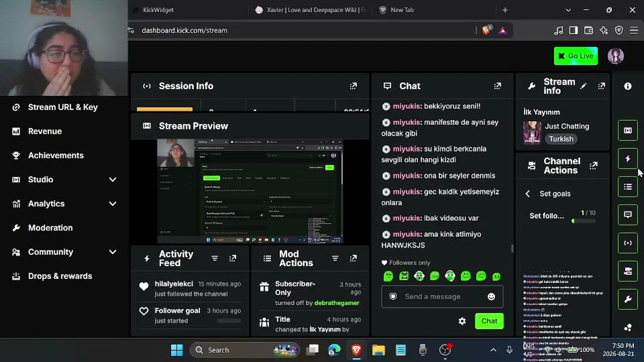Screen dimensions: 644x362
Task: Pop out the Session Info panel
Action: [x=353, y=86]
